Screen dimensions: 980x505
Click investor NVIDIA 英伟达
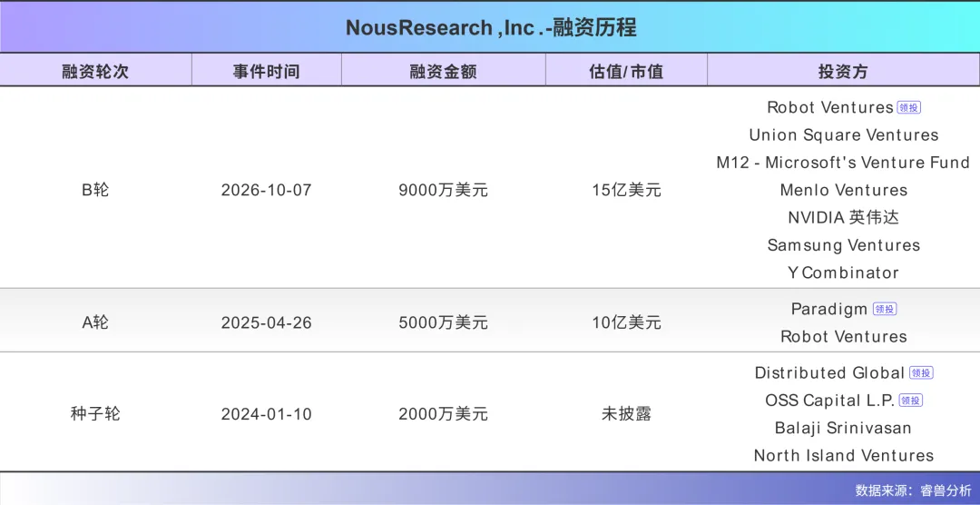844,217
